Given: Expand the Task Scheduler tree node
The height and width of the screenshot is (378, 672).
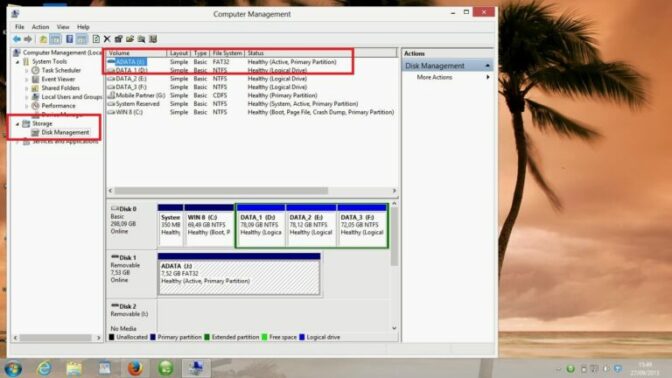Looking at the screenshot, I should [27, 70].
